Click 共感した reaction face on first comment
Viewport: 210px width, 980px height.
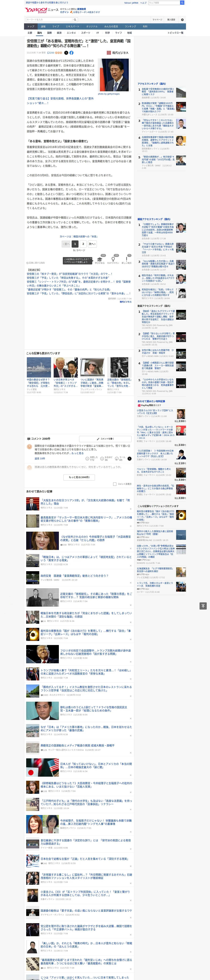click(x=87, y=459)
